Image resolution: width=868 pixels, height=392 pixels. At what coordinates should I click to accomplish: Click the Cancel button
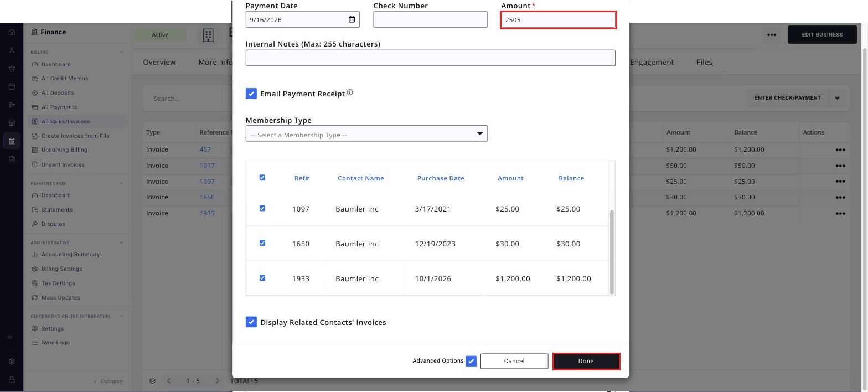tap(514, 361)
